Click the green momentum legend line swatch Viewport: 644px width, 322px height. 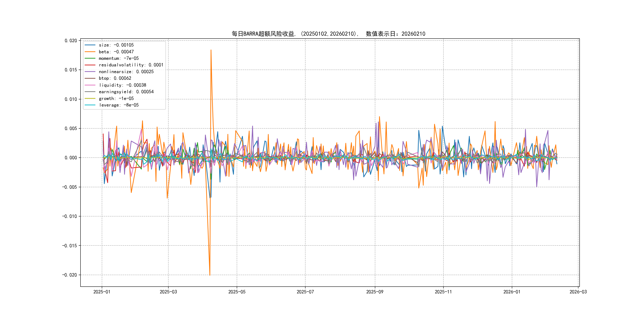[90, 58]
